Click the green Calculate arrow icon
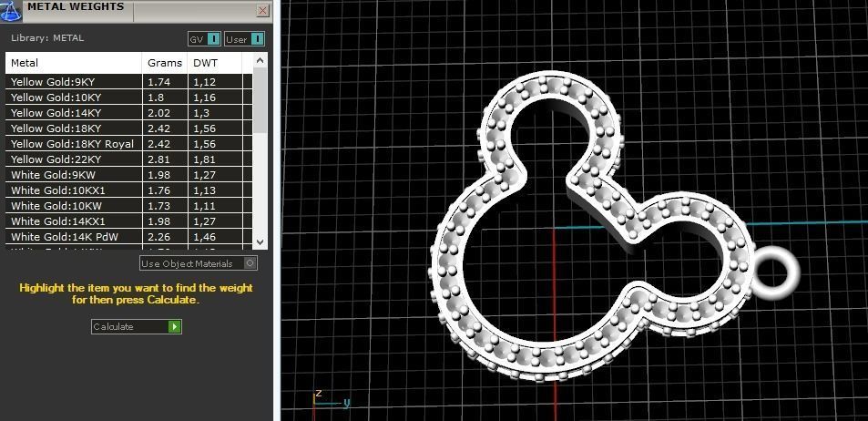 click(x=174, y=326)
